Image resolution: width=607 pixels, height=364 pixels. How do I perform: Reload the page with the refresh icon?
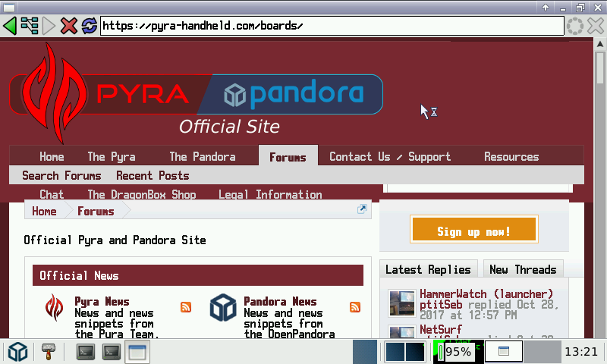(89, 26)
